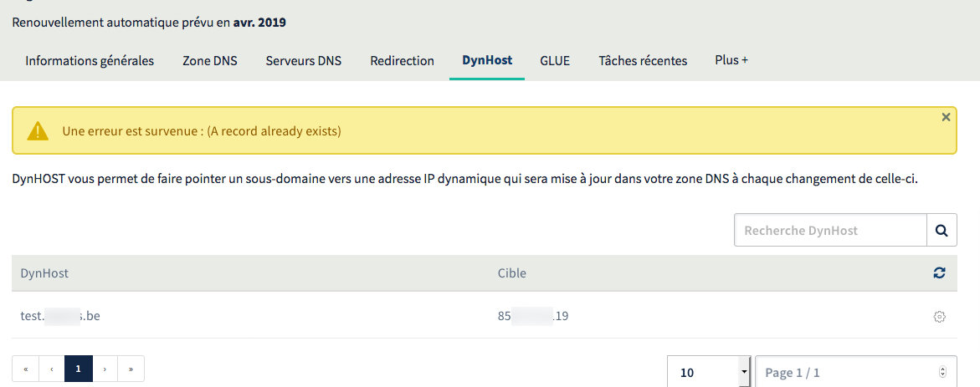Jump to the last results page
Image resolution: width=980 pixels, height=387 pixels.
click(131, 369)
